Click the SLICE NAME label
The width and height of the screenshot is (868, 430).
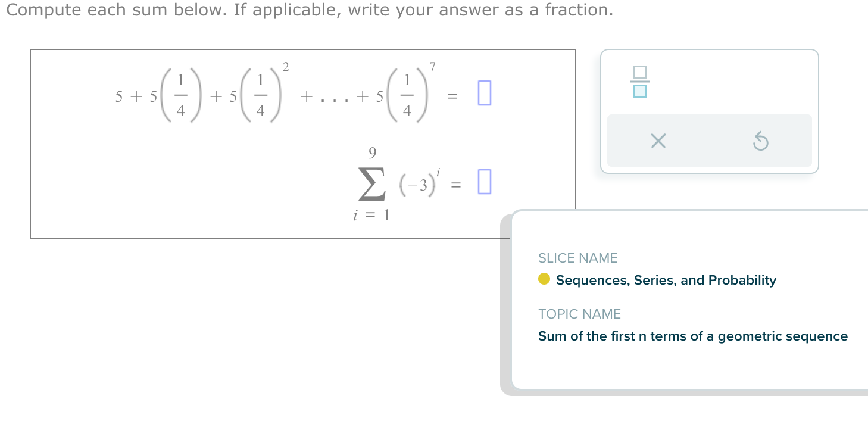click(x=578, y=258)
